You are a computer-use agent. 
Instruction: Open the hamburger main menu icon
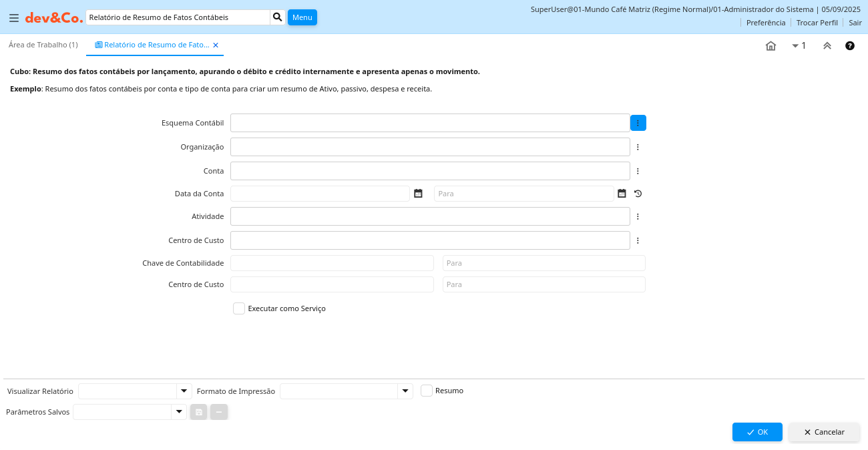click(x=14, y=18)
